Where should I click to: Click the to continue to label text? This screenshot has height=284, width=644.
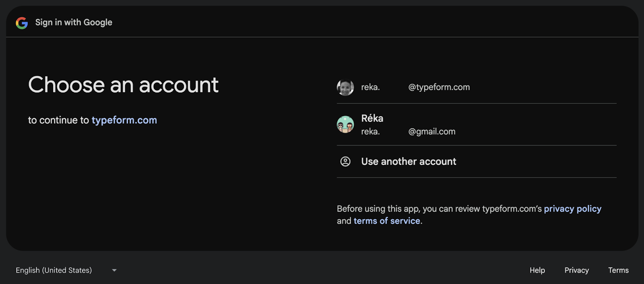coord(58,120)
